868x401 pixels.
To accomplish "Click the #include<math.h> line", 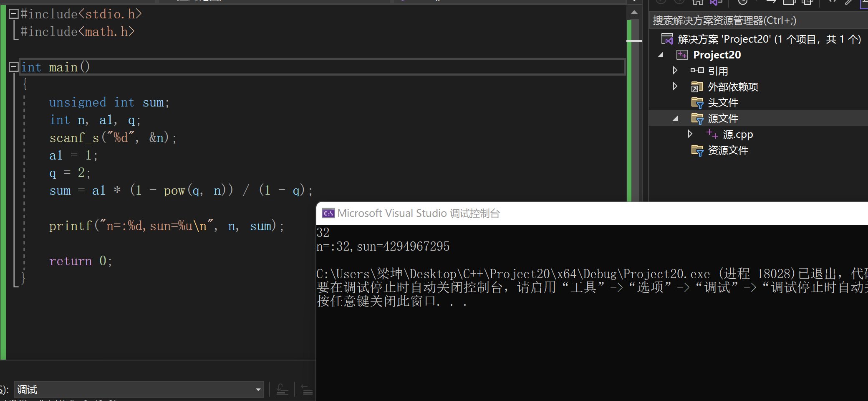I will [78, 32].
